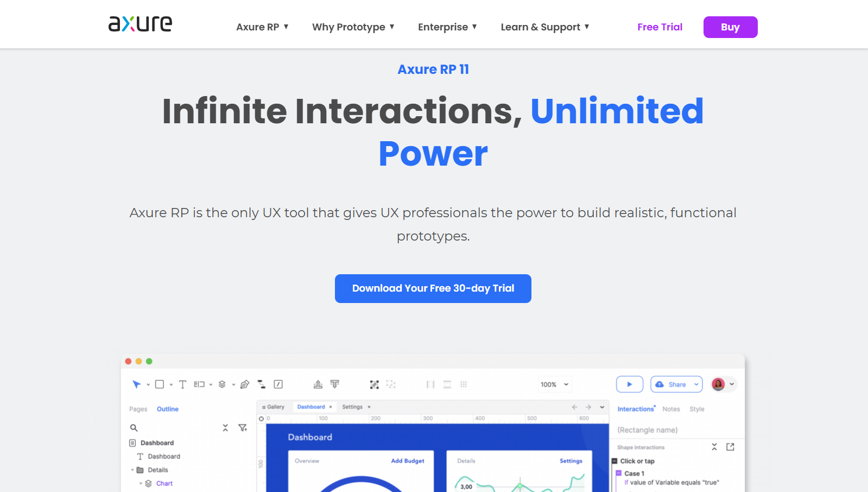Viewport: 868px width, 492px height.
Task: Select the form field widget tool
Action: click(199, 384)
